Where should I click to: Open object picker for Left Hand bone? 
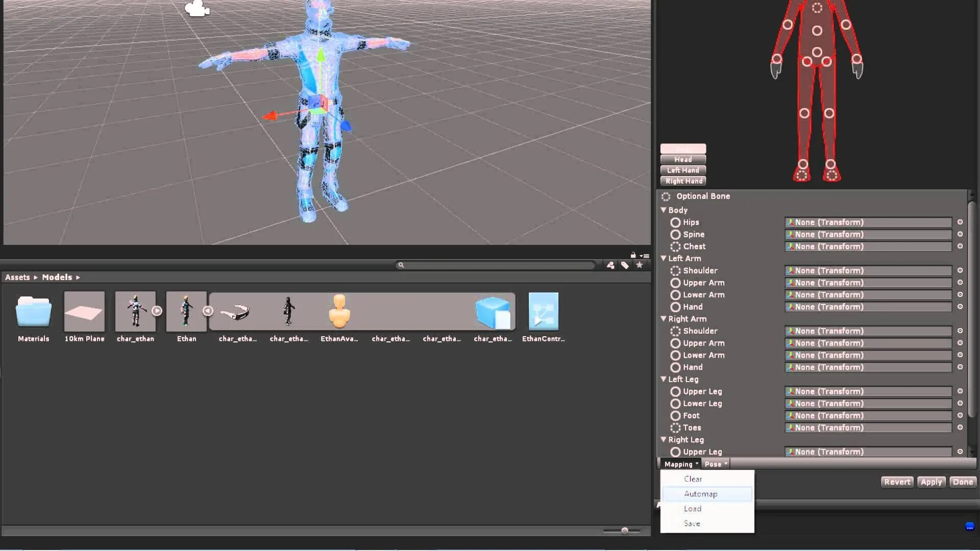(960, 307)
